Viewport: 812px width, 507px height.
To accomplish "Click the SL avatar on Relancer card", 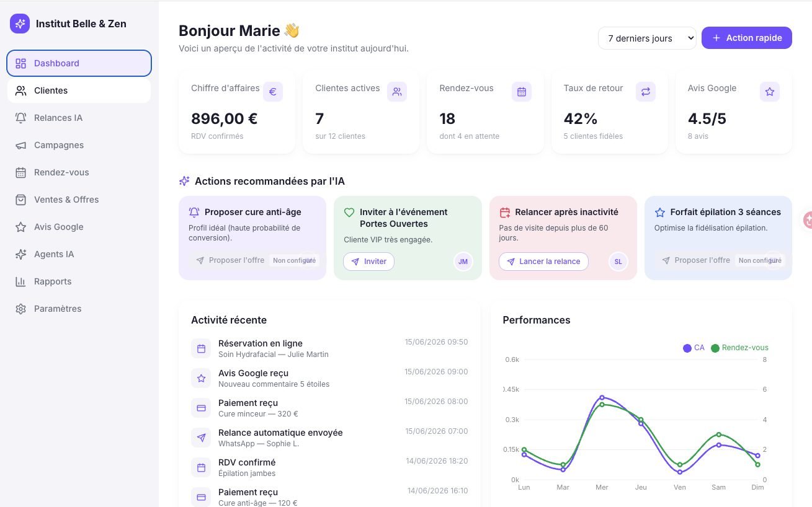I will 618,262.
